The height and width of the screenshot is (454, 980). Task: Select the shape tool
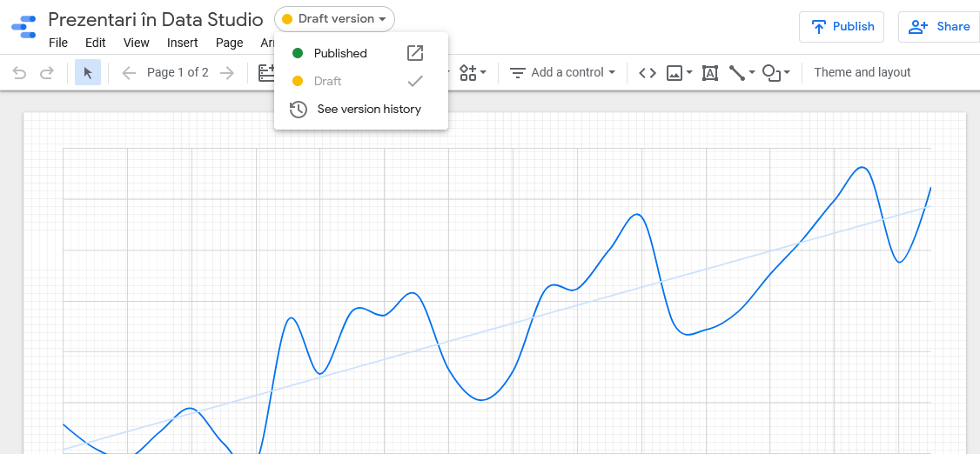pos(772,73)
